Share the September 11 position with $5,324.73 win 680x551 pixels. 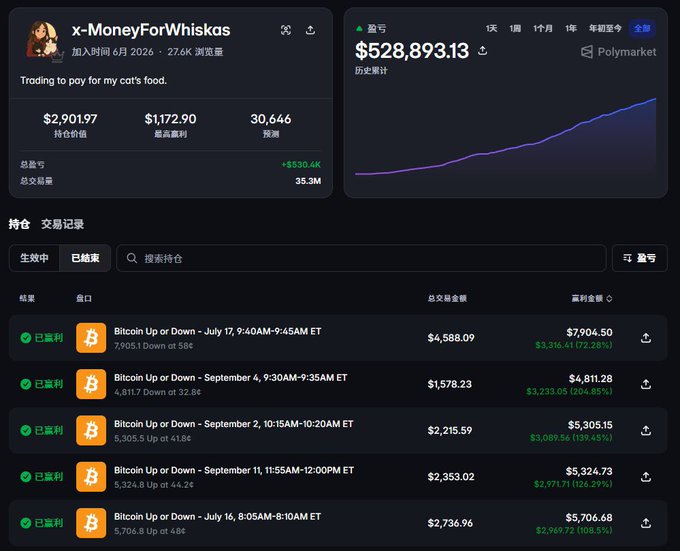tap(646, 477)
